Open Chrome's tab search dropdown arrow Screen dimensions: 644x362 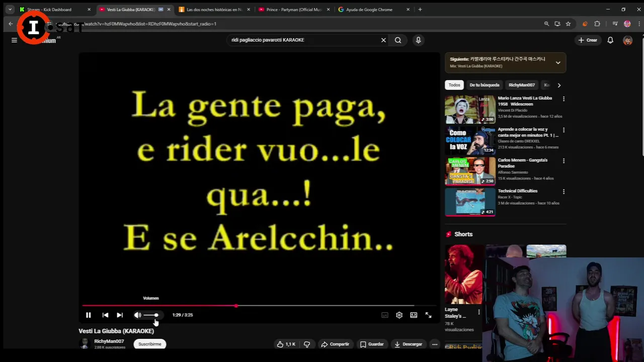(x=10, y=10)
